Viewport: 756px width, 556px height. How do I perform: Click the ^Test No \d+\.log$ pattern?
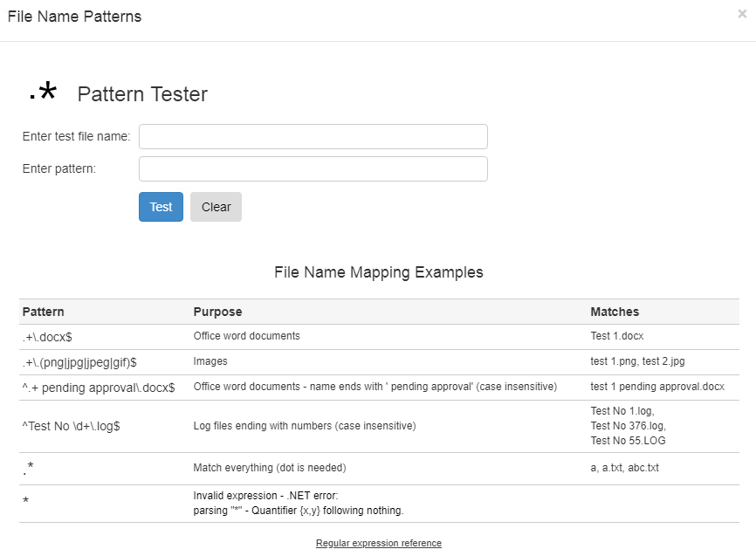71,426
